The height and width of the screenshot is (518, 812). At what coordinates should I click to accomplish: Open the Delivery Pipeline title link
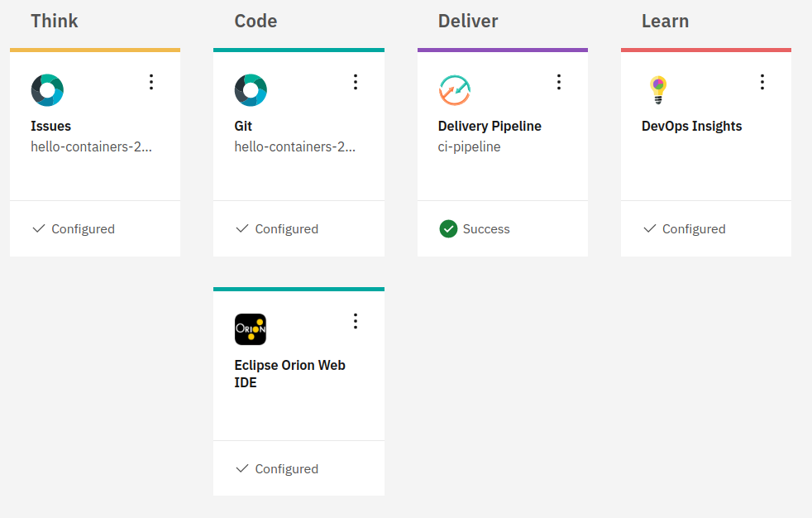coord(490,127)
